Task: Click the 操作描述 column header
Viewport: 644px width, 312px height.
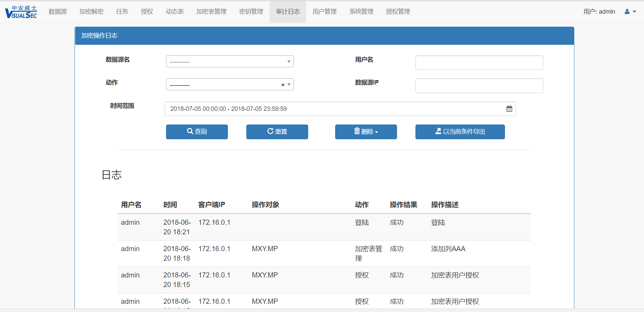Action: (x=445, y=205)
